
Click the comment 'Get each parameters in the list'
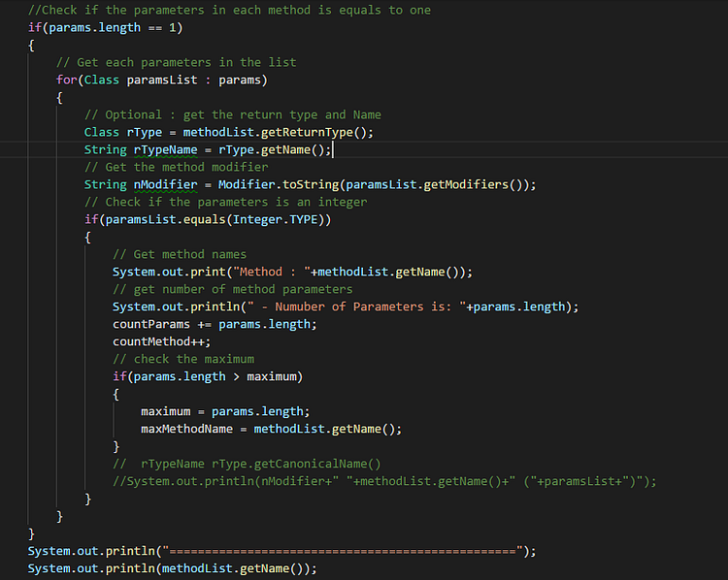(177, 63)
